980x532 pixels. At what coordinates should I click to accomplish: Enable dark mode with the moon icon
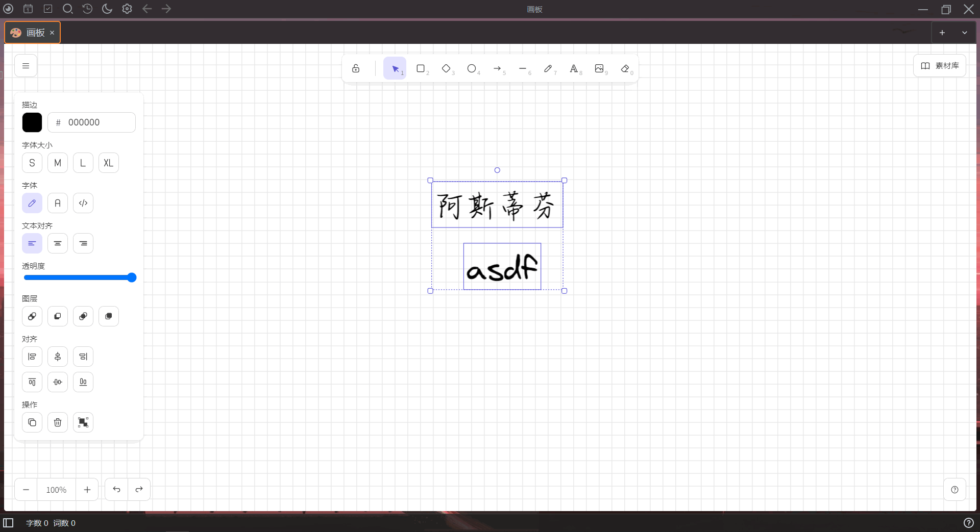click(x=107, y=9)
